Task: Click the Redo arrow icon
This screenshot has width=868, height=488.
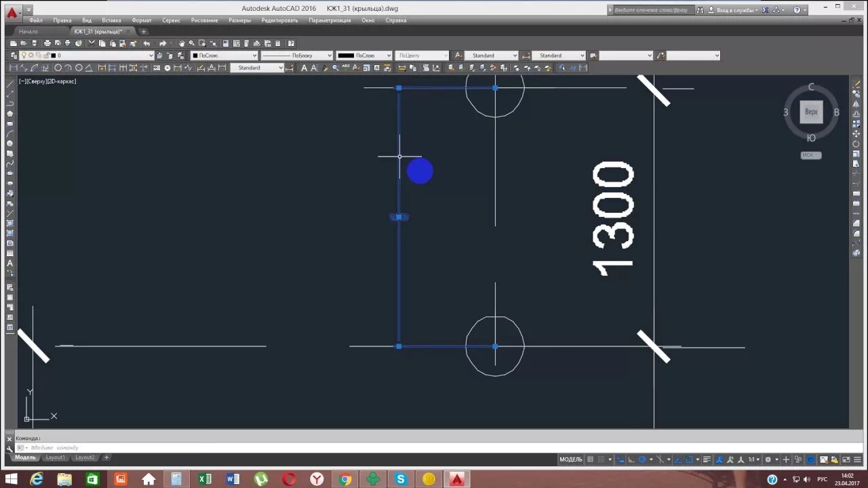Action: click(x=163, y=43)
